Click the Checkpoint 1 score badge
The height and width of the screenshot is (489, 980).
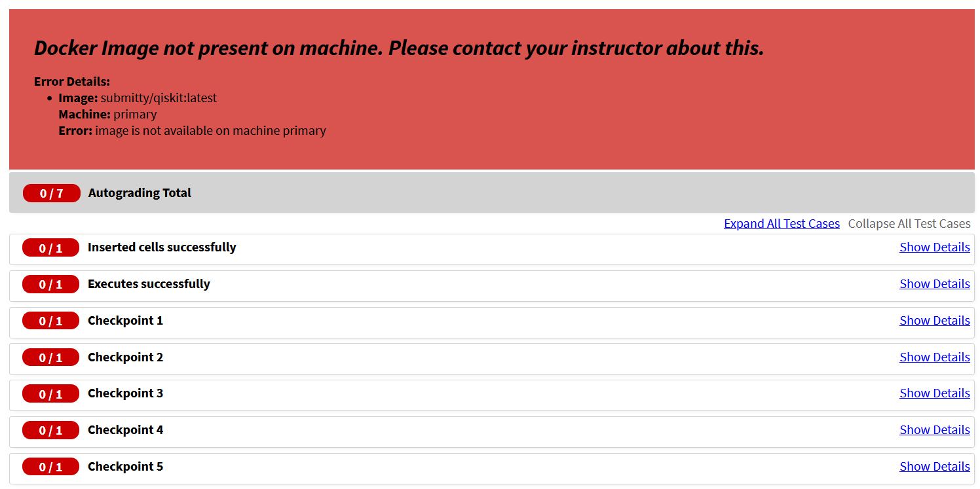[50, 321]
